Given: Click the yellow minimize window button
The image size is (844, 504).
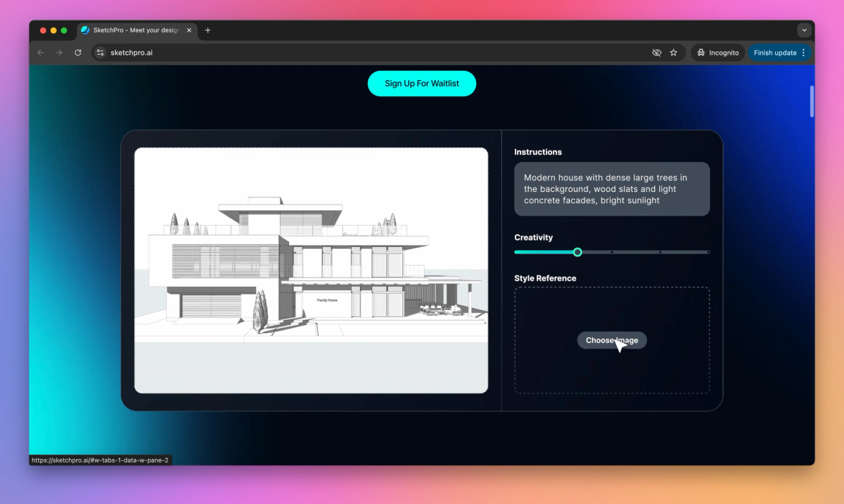Looking at the screenshot, I should pyautogui.click(x=53, y=30).
